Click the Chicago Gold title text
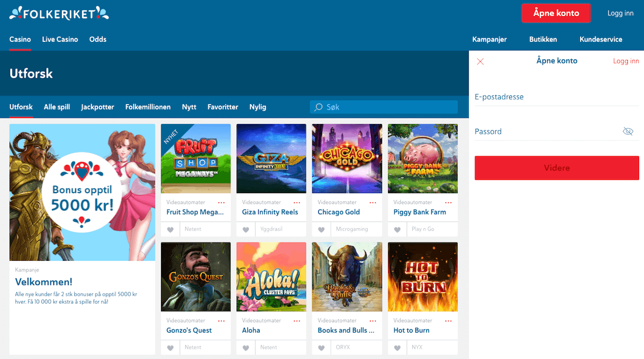The height and width of the screenshot is (359, 644). (x=339, y=212)
